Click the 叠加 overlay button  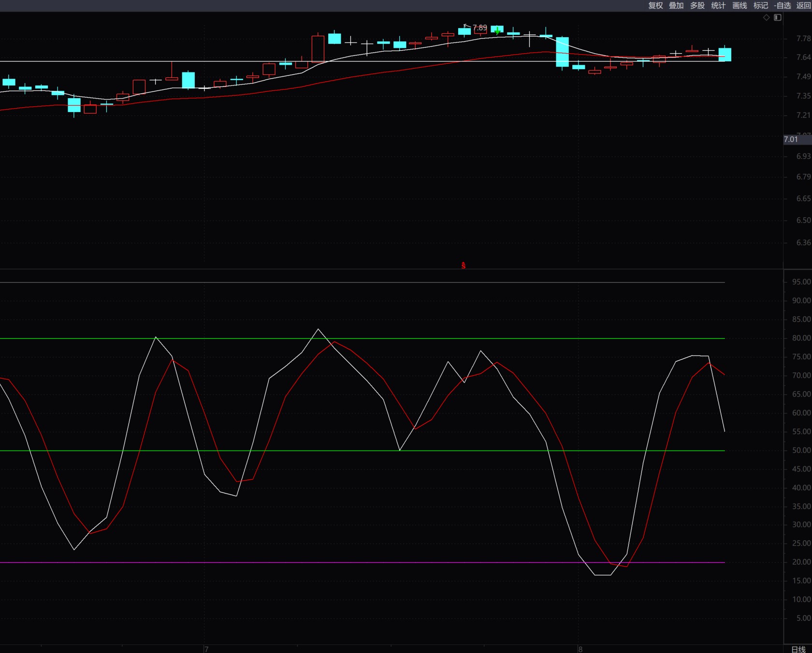pos(676,5)
